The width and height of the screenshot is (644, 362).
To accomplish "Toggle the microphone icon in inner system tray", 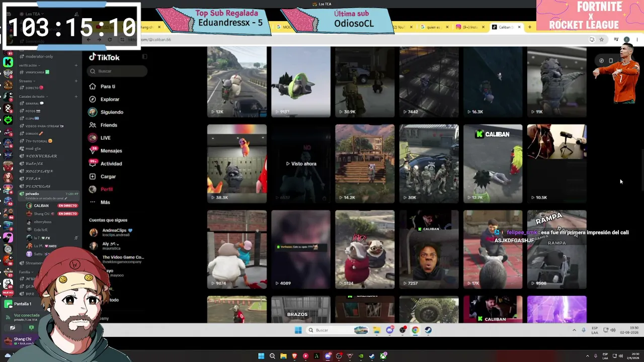I will click(584, 330).
